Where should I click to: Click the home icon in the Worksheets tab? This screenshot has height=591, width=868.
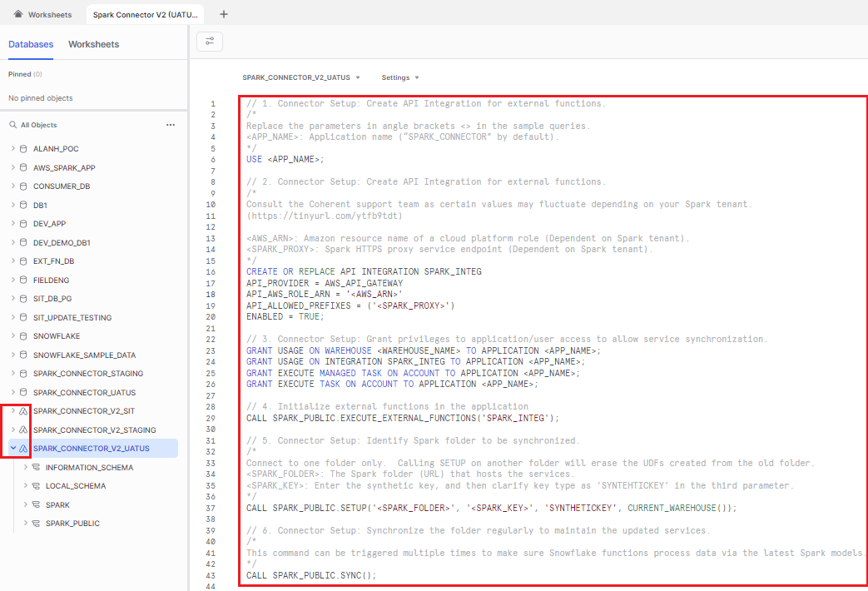[18, 14]
